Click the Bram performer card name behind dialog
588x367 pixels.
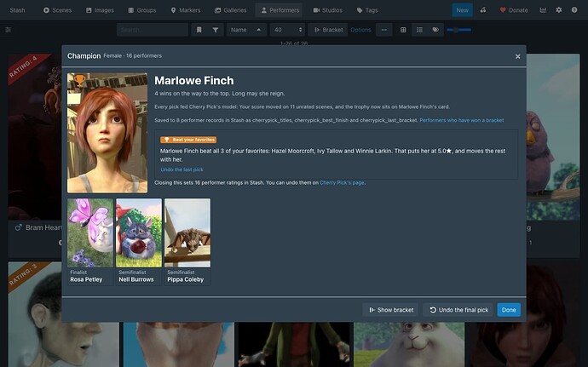43,227
